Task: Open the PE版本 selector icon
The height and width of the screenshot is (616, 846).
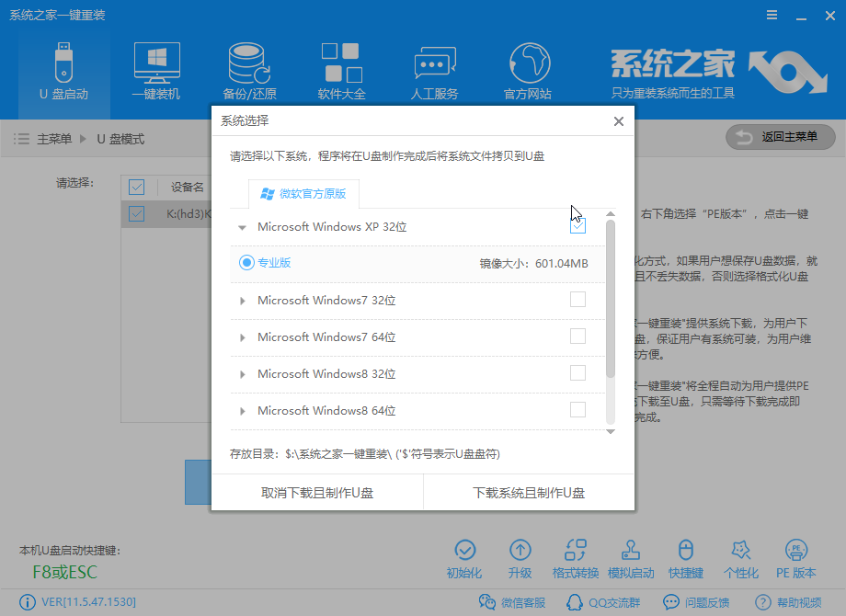Action: point(796,556)
